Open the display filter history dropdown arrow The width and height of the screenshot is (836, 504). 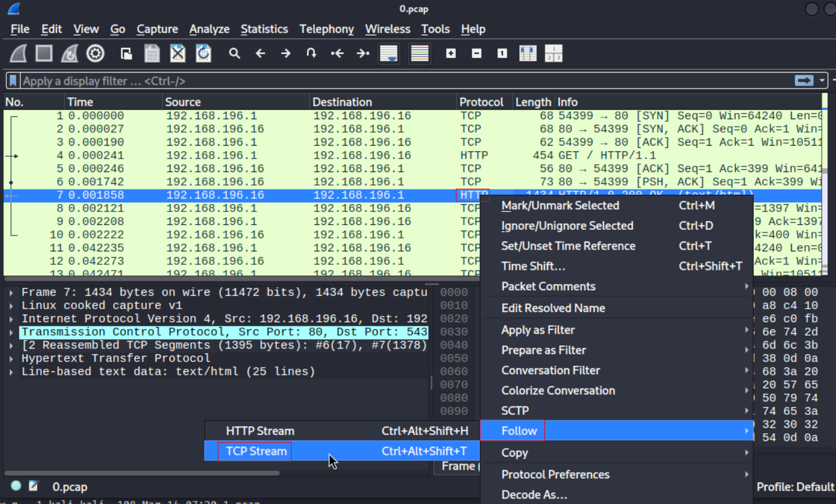pyautogui.click(x=822, y=81)
